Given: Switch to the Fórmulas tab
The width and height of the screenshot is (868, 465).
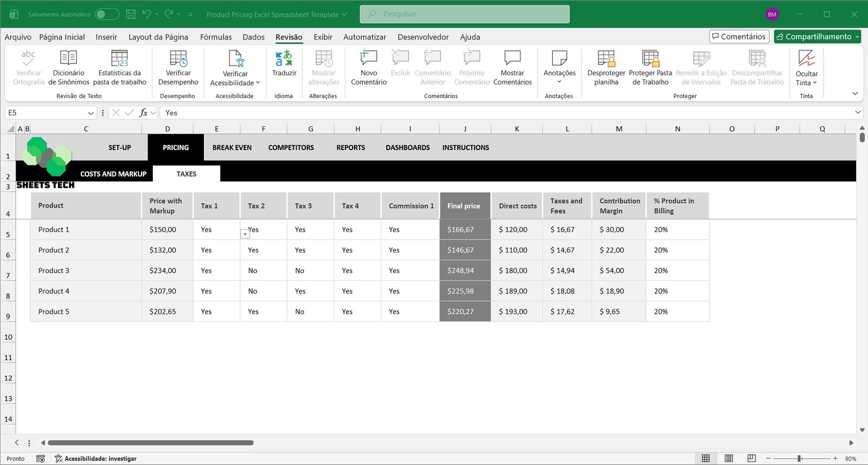Looking at the screenshot, I should coord(216,37).
